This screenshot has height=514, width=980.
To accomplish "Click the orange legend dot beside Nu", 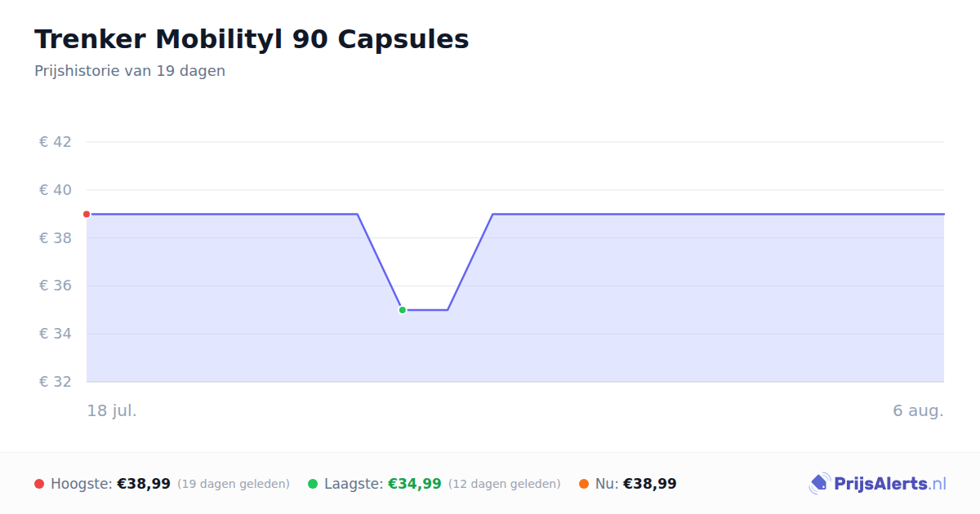I will click(x=584, y=484).
